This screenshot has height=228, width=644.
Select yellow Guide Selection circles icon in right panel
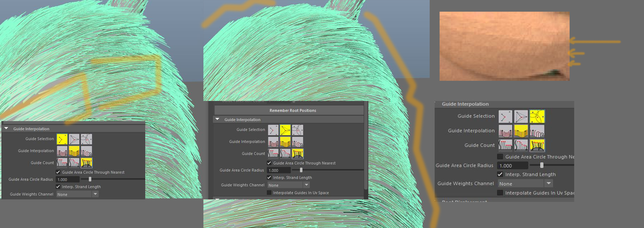click(537, 116)
